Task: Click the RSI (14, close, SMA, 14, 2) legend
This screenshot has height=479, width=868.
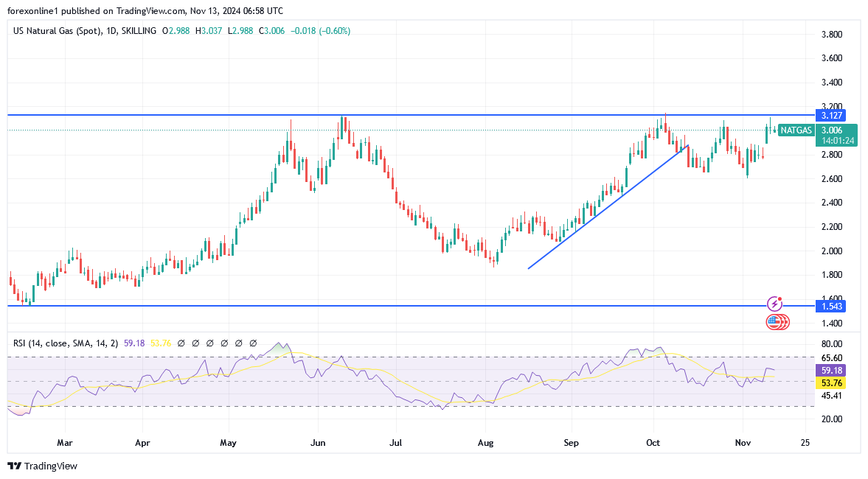Action: 66,343
